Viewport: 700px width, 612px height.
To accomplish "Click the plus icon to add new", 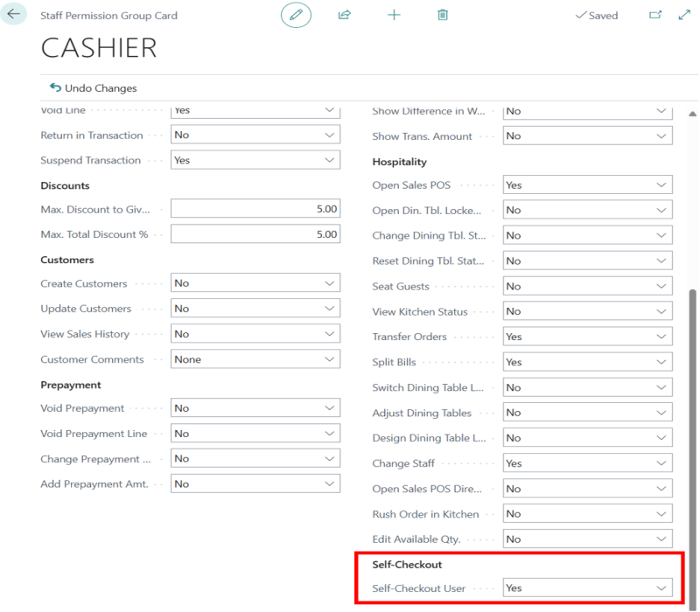I will coord(394,15).
